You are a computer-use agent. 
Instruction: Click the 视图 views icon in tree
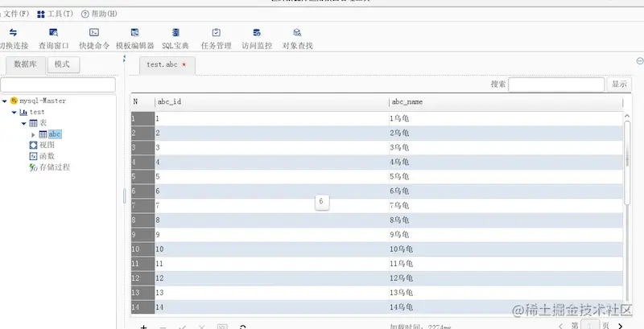[33, 146]
